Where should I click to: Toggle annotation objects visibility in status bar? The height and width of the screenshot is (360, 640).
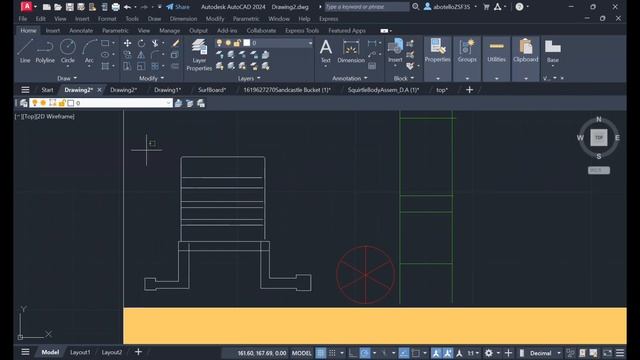(x=436, y=353)
